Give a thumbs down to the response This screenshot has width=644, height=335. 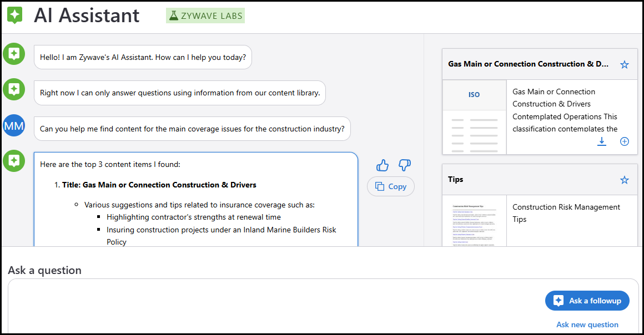405,165
